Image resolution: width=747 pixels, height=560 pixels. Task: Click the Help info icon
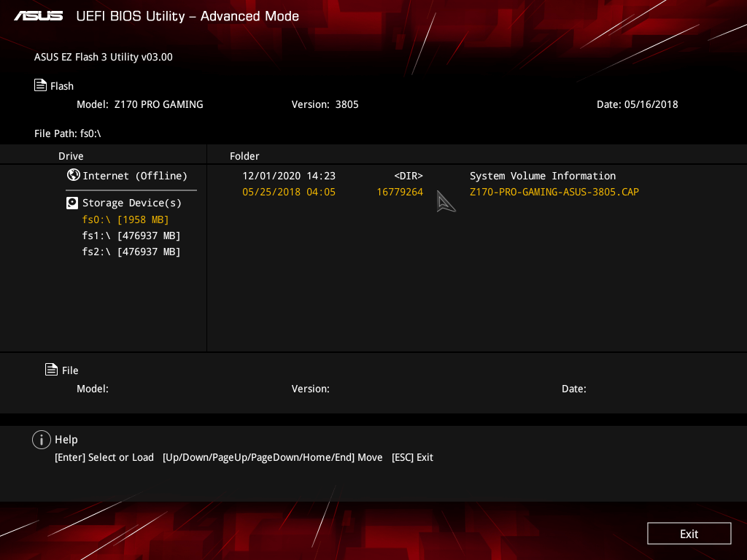(42, 440)
